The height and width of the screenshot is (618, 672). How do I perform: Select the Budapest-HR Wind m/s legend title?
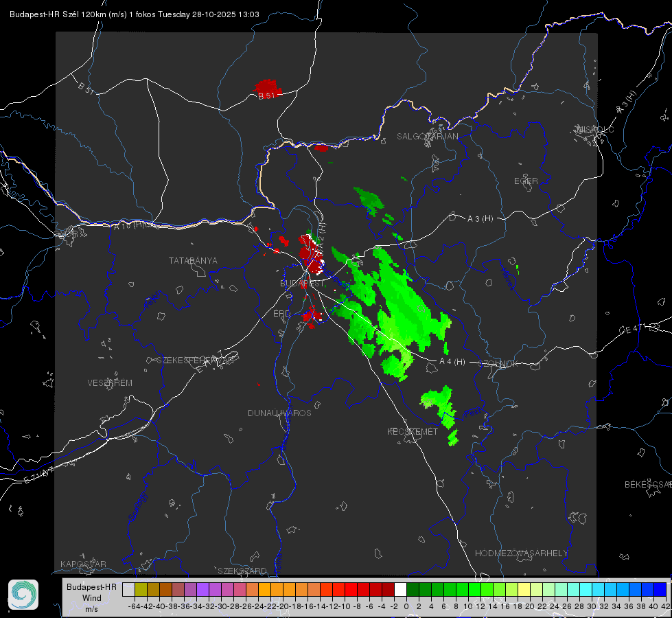point(91,598)
